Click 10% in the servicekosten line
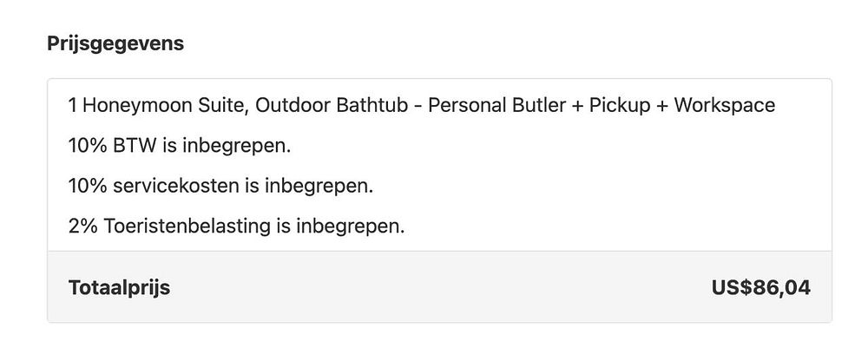This screenshot has width=868, height=361. [x=88, y=187]
